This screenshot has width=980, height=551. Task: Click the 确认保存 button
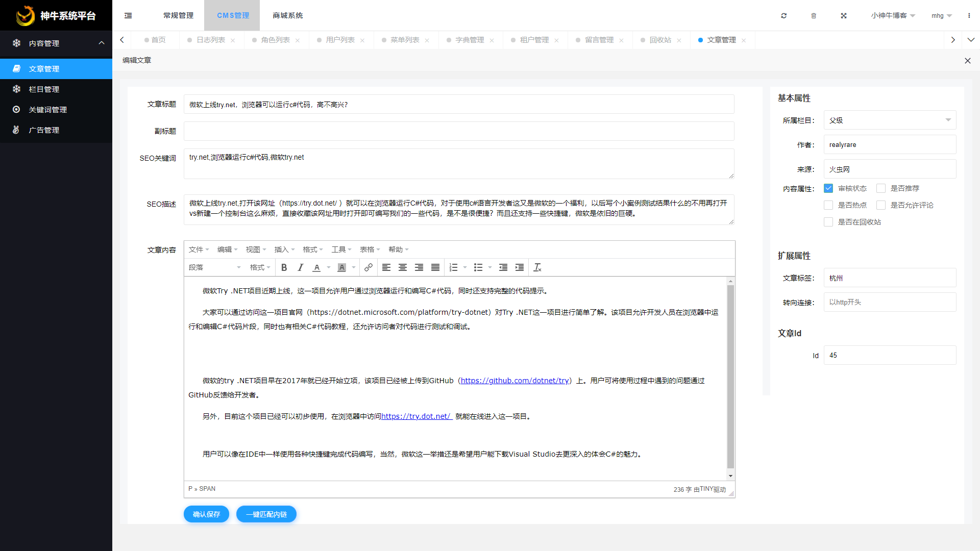[x=206, y=514]
